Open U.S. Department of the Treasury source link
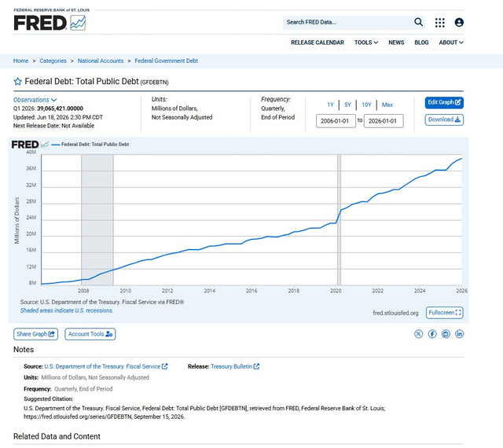Viewport: 503px width, 448px height. tap(105, 366)
